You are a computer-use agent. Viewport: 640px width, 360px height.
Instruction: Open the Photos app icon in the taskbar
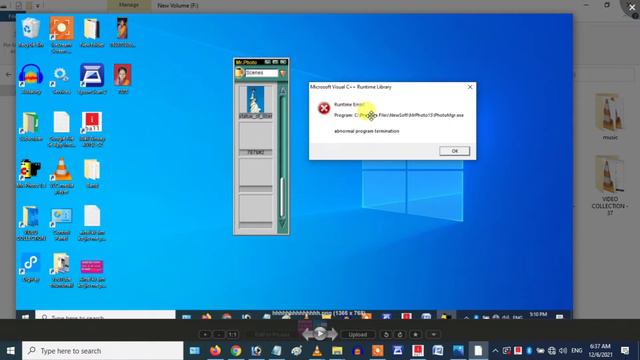[x=458, y=351]
